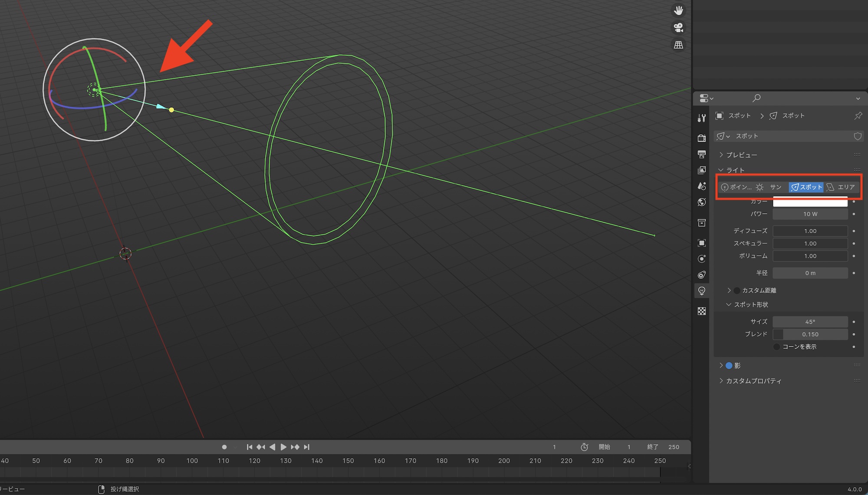
Task: Enable the コーンを表示 checkbox
Action: point(776,346)
